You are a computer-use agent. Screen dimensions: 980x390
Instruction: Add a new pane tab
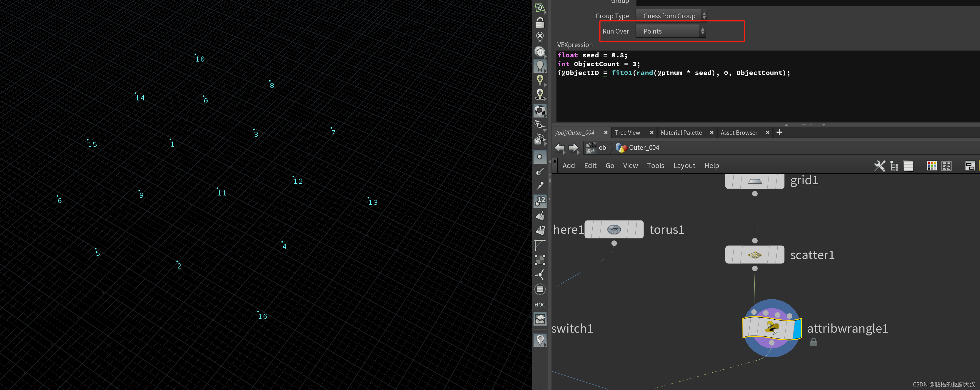pyautogui.click(x=779, y=132)
